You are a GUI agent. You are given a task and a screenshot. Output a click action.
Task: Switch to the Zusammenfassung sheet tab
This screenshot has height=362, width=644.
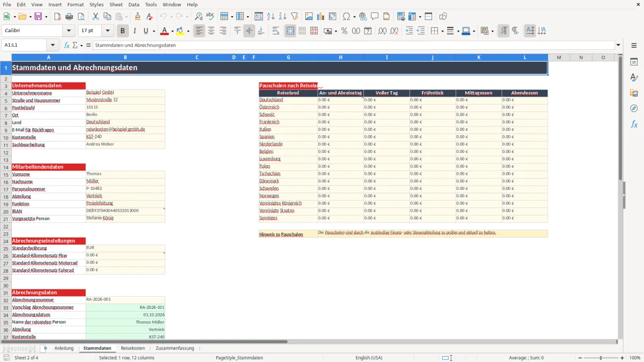pos(175,348)
